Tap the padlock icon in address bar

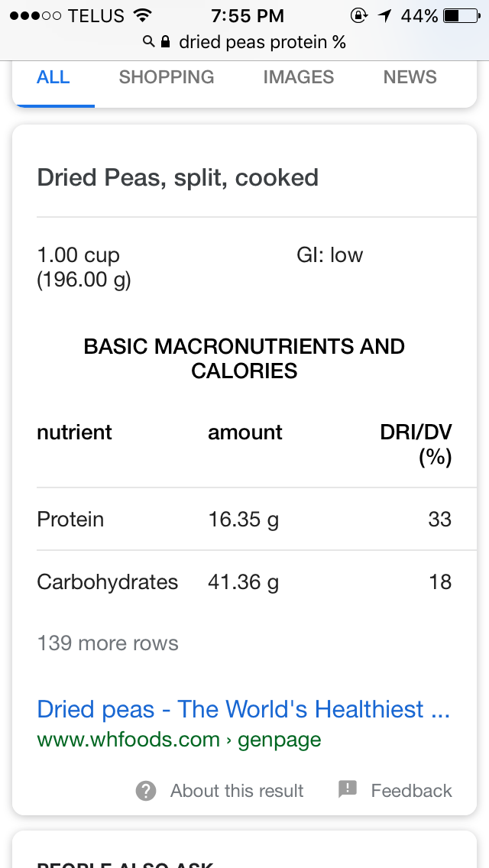165,42
